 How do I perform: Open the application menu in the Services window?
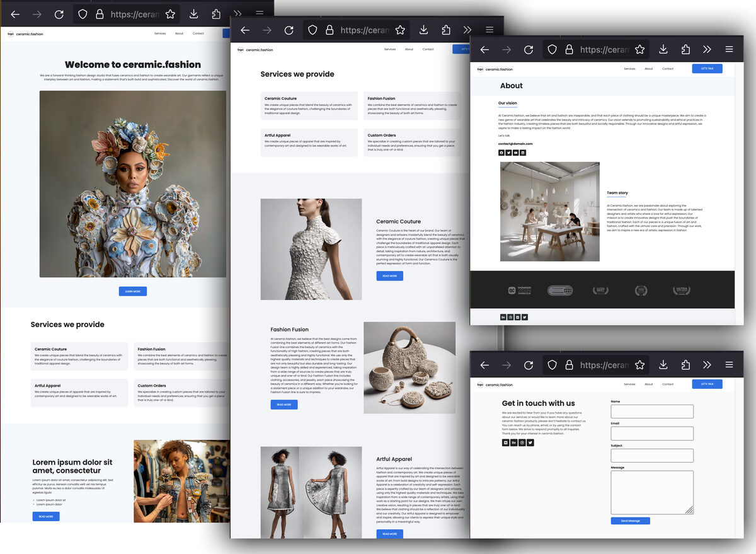pos(490,30)
